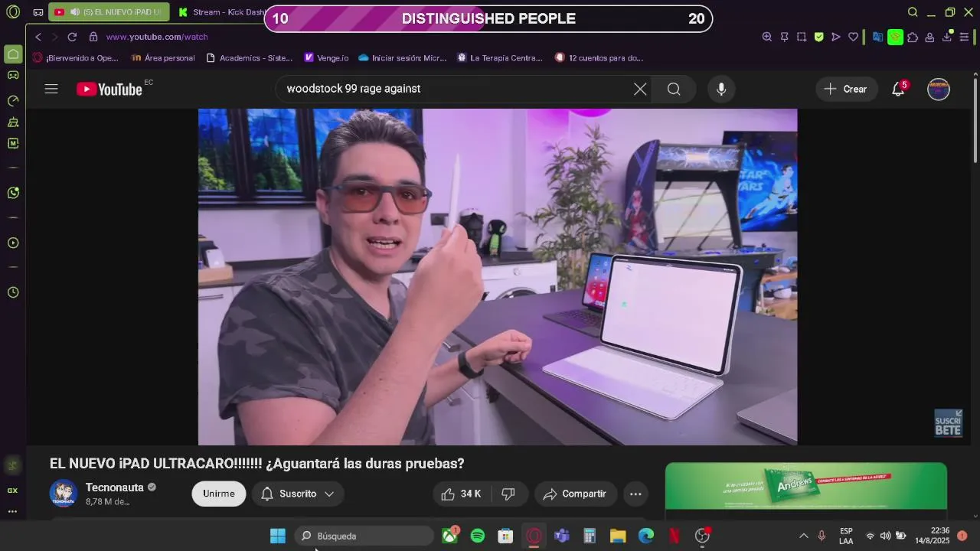This screenshot has height=551, width=980.
Task: Open the downloads icon
Action: [x=947, y=37]
